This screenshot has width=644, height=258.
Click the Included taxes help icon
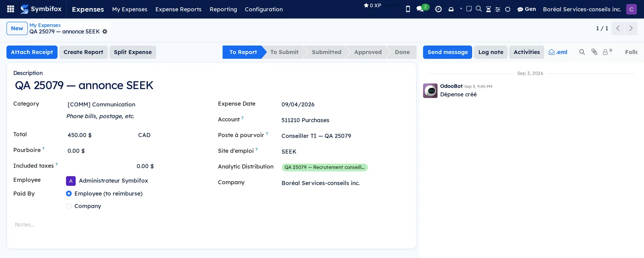(x=57, y=164)
